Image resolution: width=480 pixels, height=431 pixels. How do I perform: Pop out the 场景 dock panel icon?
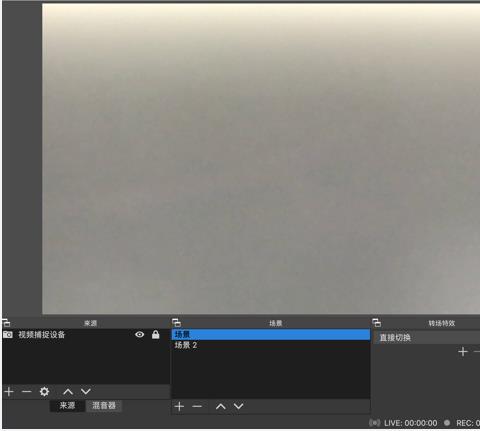pyautogui.click(x=176, y=323)
